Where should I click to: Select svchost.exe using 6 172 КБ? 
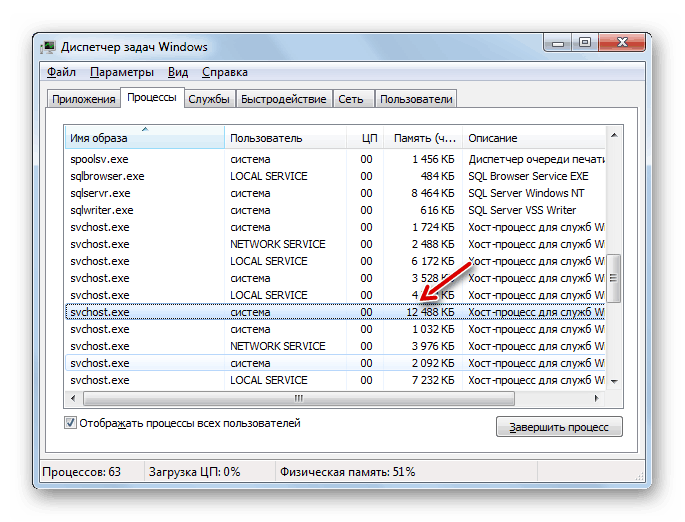335,261
